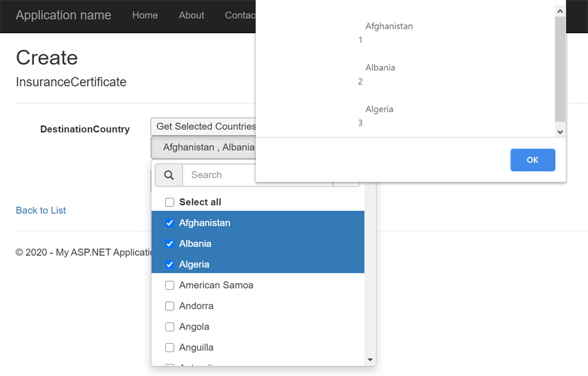The image size is (588, 376).
Task: Check American Samoa in the list
Action: [169, 285]
